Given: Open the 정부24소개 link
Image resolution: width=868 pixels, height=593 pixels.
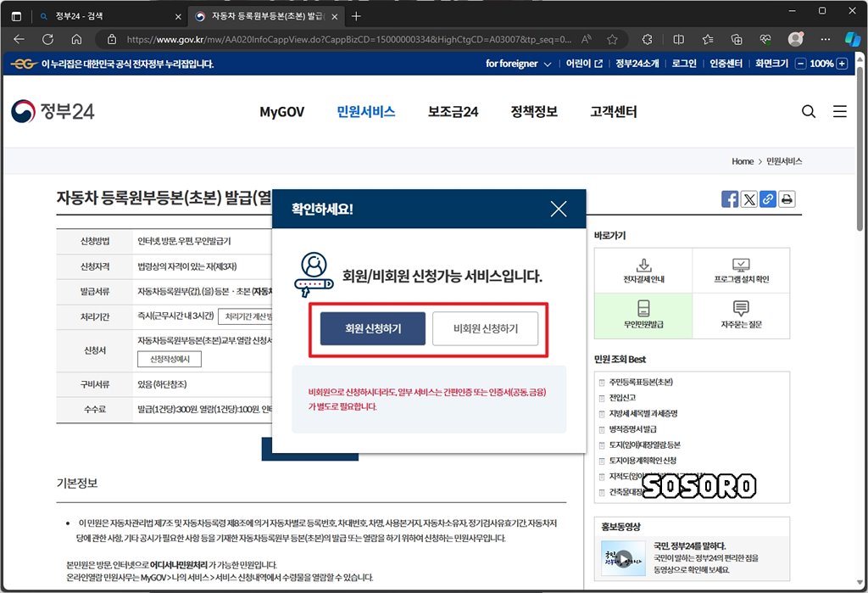Looking at the screenshot, I should tap(637, 64).
